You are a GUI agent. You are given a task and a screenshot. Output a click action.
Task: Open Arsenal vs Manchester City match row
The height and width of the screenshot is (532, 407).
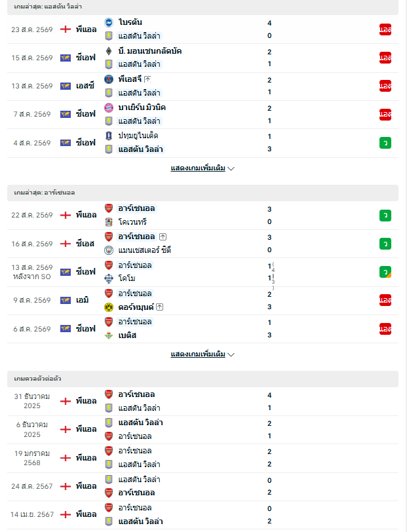point(203,244)
